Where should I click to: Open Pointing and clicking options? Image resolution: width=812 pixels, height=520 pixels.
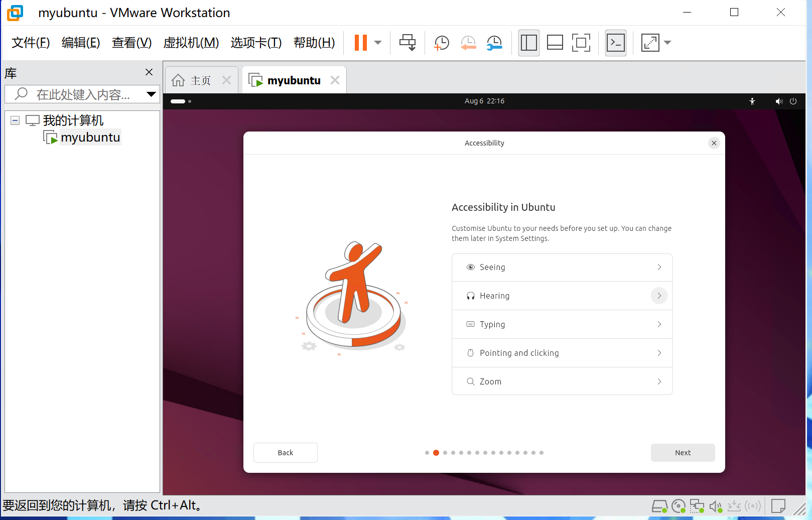[562, 353]
